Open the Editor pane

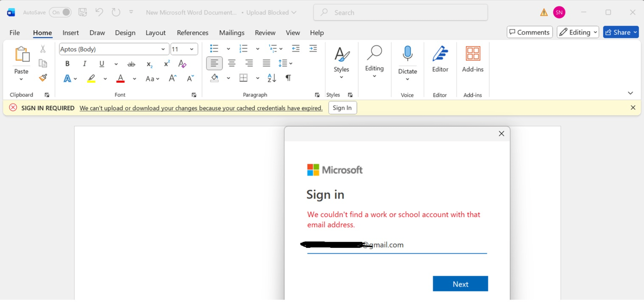tap(440, 59)
